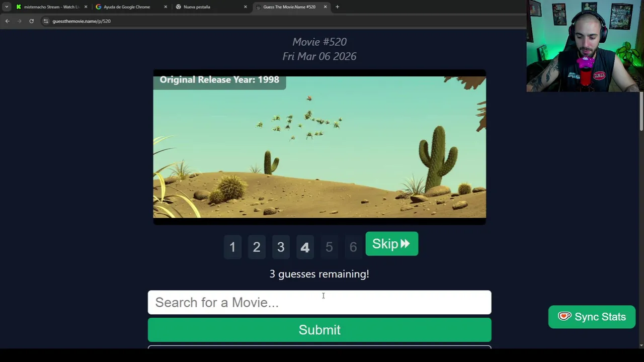Close the Nueva pestaña tab
Screen dimensions: 644x362
point(246,7)
